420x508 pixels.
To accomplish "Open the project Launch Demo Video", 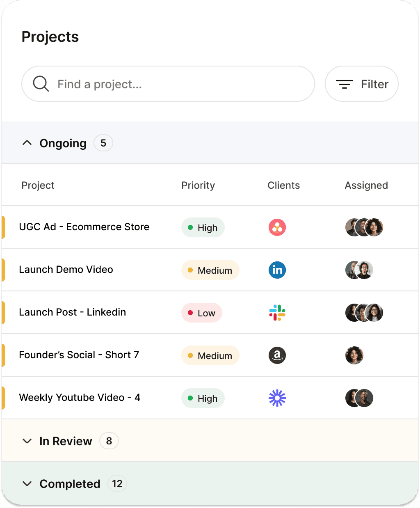I will pyautogui.click(x=66, y=270).
